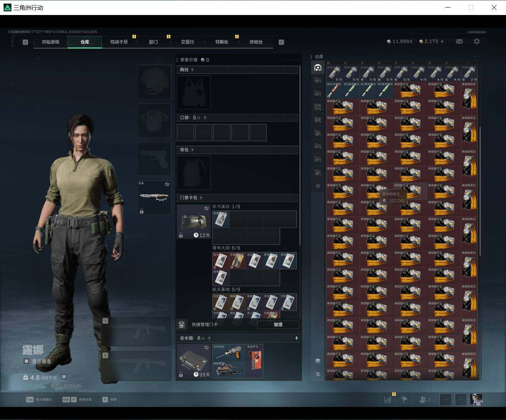Click the 转移 button with the F key
The image size is (506, 420).
pos(110,399)
